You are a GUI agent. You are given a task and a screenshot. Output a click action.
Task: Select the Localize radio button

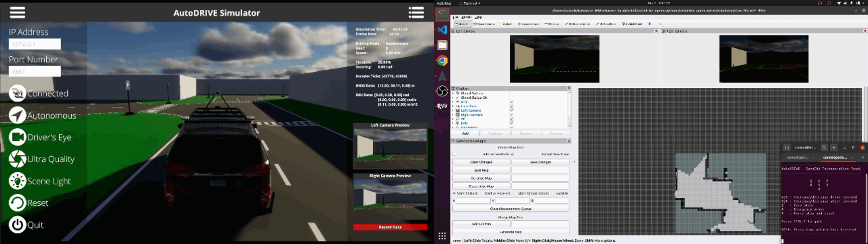(554, 193)
